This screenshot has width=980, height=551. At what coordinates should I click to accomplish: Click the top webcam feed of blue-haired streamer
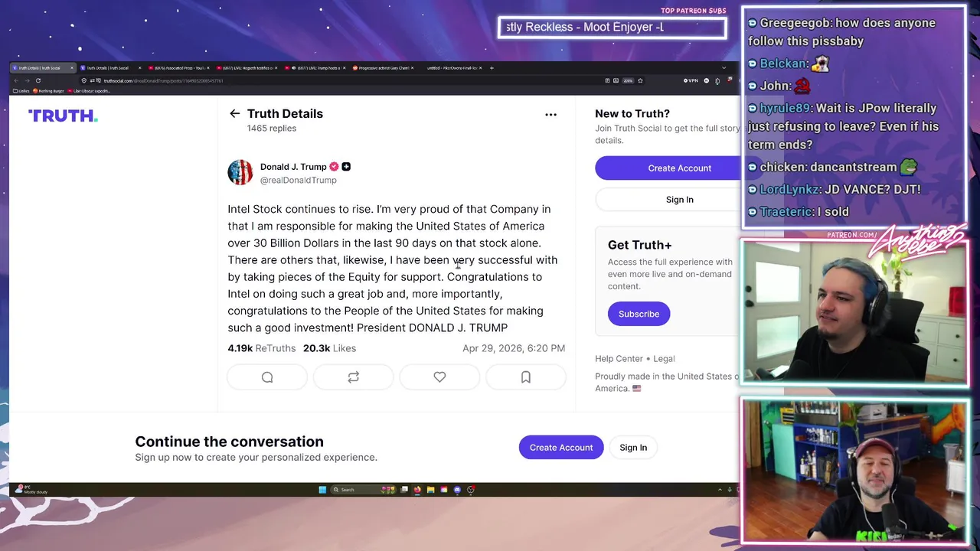tap(854, 312)
